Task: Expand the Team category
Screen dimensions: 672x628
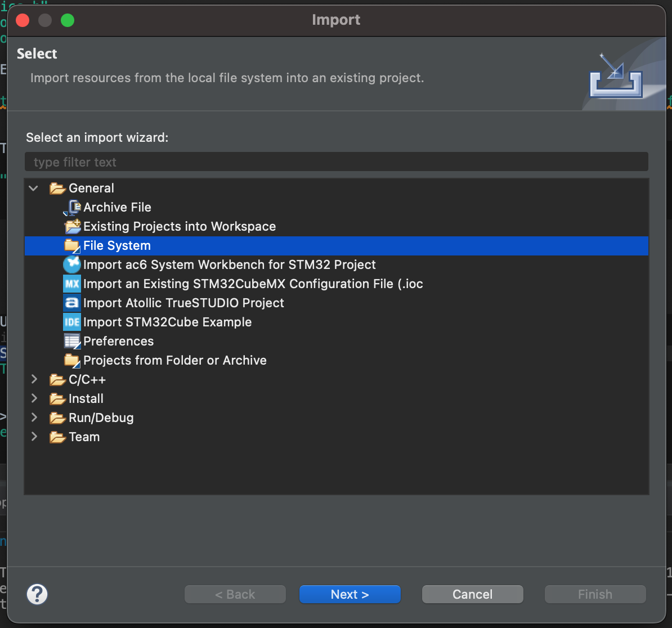Action: [34, 437]
